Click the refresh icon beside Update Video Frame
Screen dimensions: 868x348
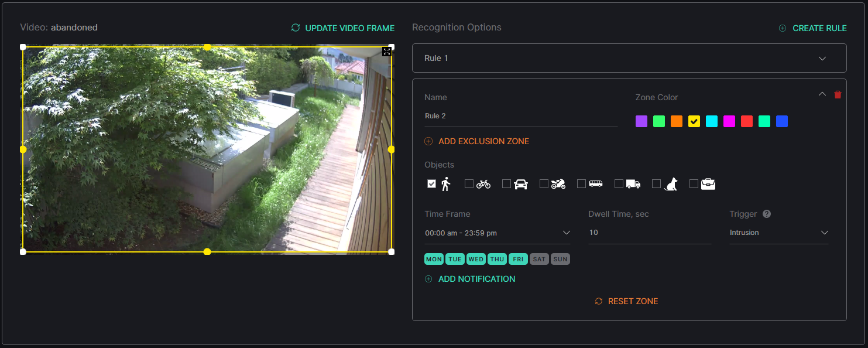point(296,28)
